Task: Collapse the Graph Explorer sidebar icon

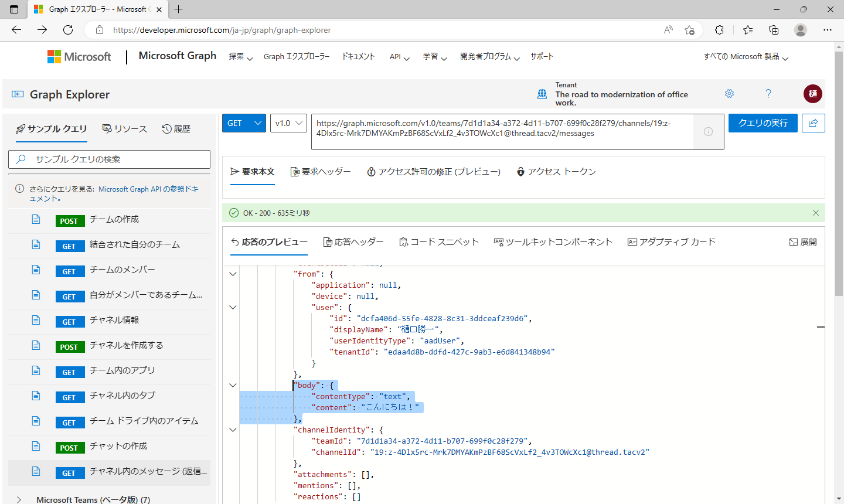Action: point(18,94)
